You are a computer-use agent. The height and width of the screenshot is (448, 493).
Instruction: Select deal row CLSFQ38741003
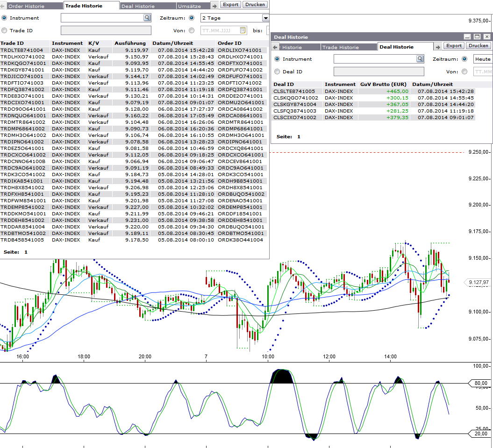374,111
